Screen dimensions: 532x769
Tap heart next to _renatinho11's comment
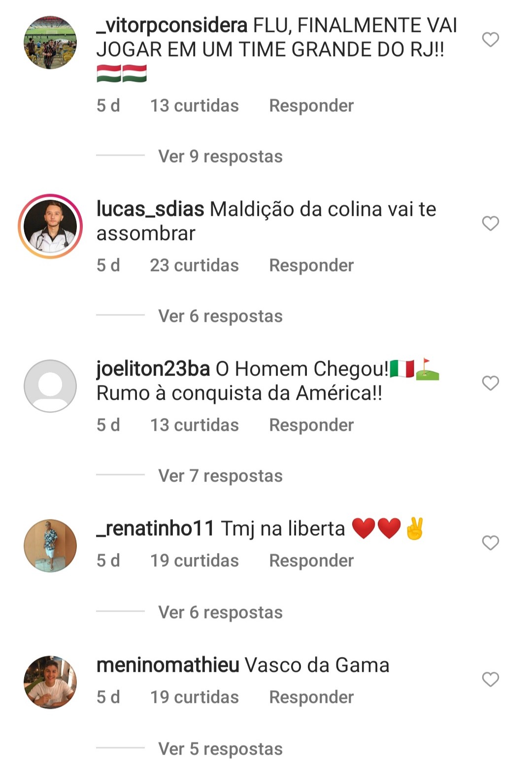point(490,543)
